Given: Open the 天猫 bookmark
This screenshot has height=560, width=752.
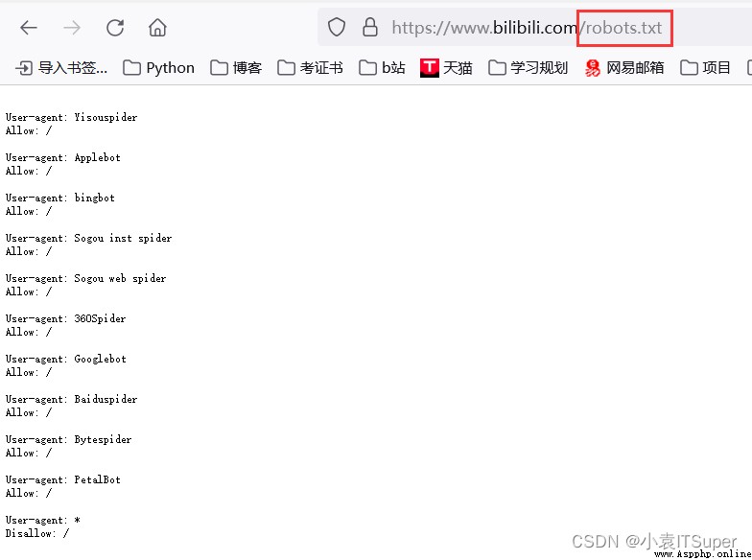Looking at the screenshot, I should 446,68.
